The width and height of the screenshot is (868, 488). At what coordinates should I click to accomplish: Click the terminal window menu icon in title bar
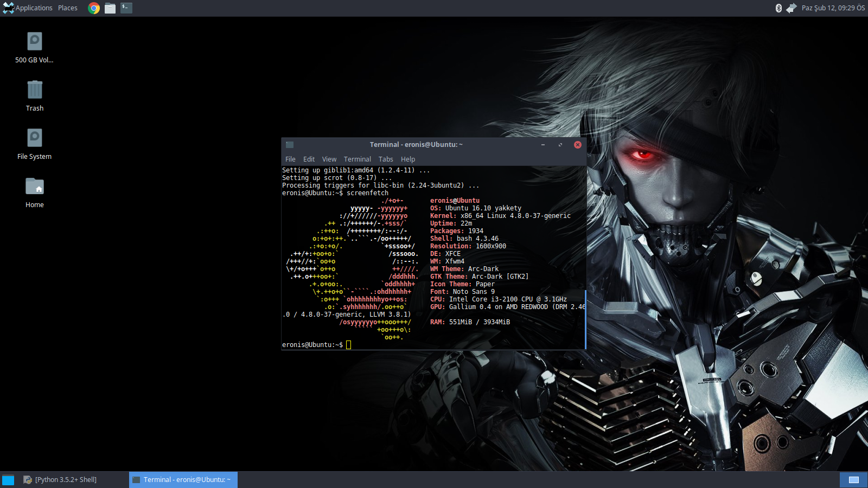click(290, 145)
